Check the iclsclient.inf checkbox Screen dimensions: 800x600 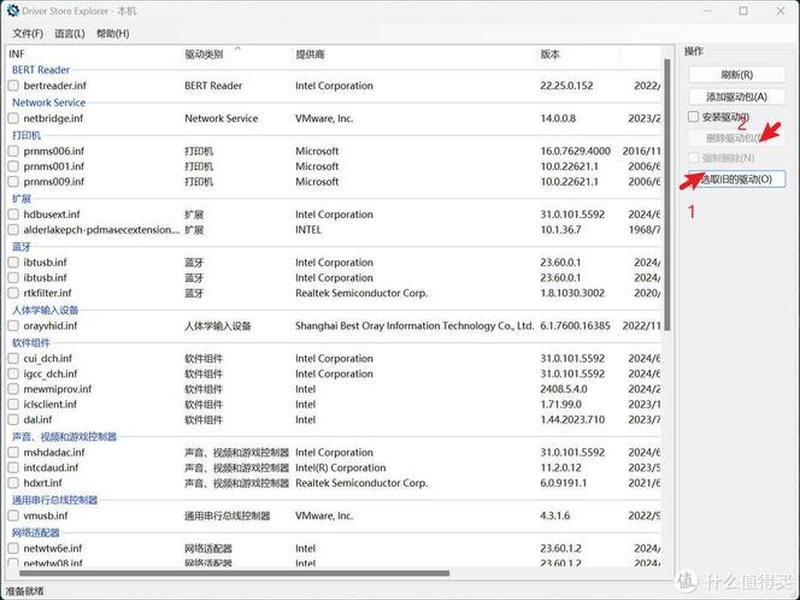13,404
